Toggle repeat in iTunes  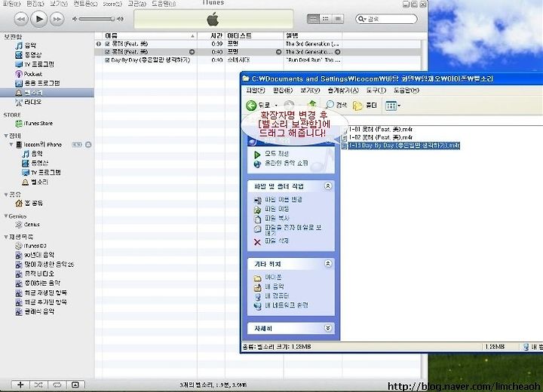coord(57,384)
